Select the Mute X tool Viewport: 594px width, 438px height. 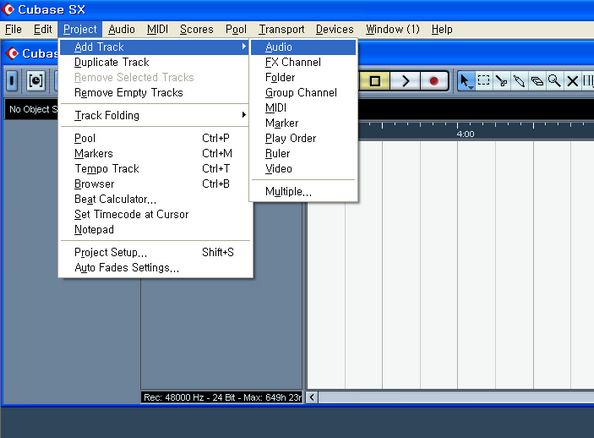[572, 81]
